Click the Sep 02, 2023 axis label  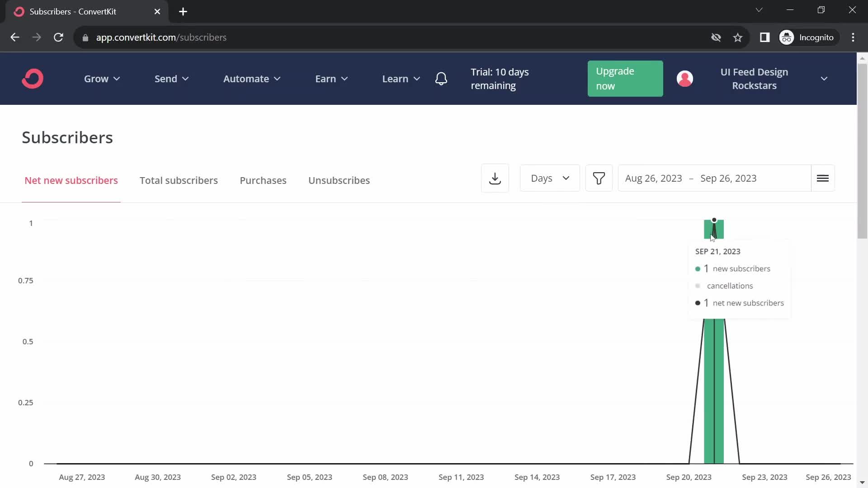(x=234, y=477)
